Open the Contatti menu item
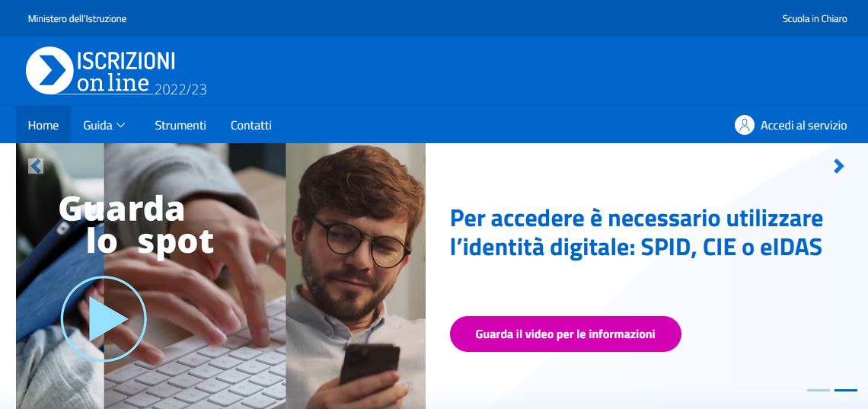Screen dimensions: 868x409 (x=251, y=125)
